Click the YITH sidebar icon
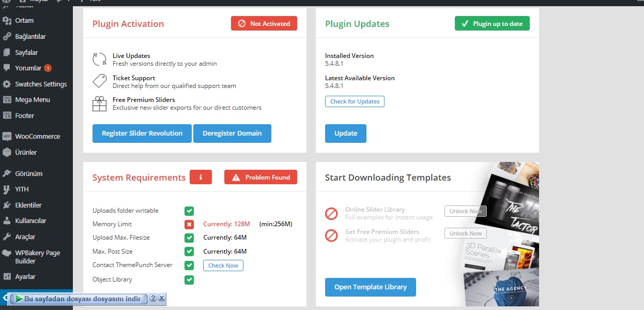Viewport: 644px width, 310px height. click(x=7, y=189)
